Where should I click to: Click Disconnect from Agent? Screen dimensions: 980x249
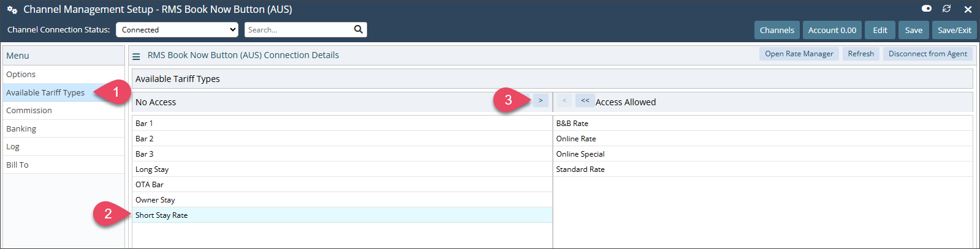[x=928, y=54]
